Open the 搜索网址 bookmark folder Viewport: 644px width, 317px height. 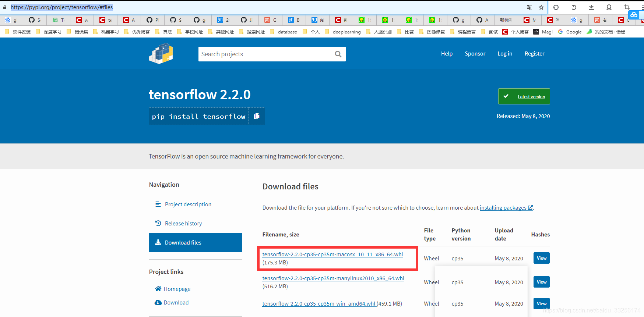(252, 32)
